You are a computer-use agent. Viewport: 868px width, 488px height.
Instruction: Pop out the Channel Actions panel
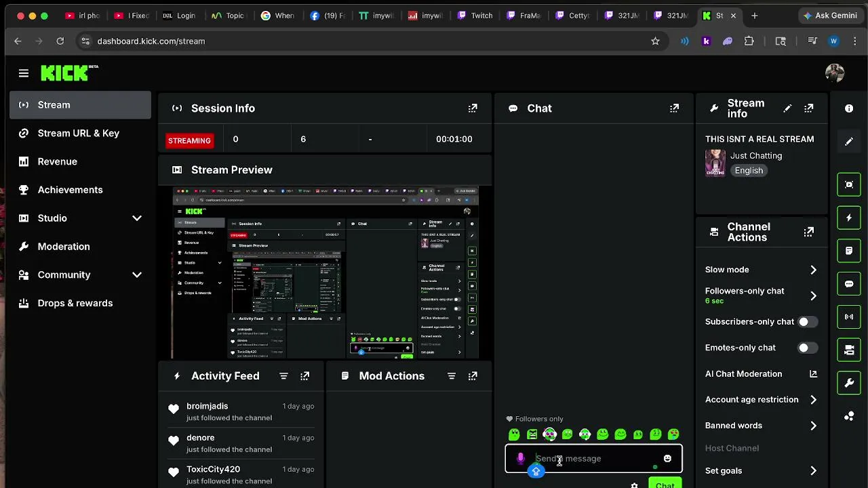click(x=808, y=232)
